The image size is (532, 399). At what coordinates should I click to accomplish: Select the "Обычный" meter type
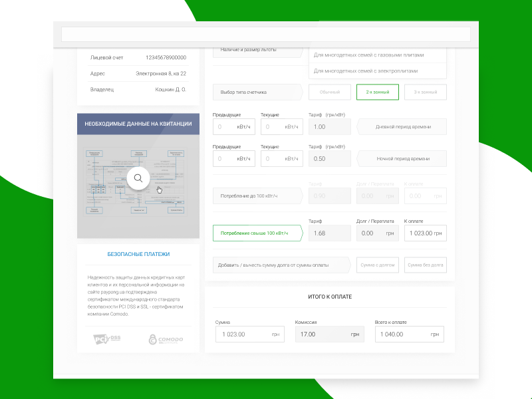point(331,92)
